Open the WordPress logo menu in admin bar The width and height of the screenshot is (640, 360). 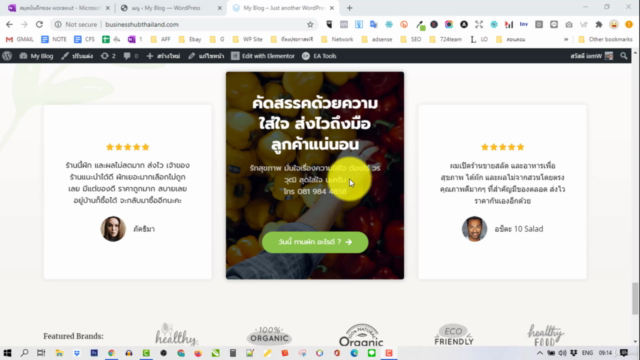pos(7,56)
